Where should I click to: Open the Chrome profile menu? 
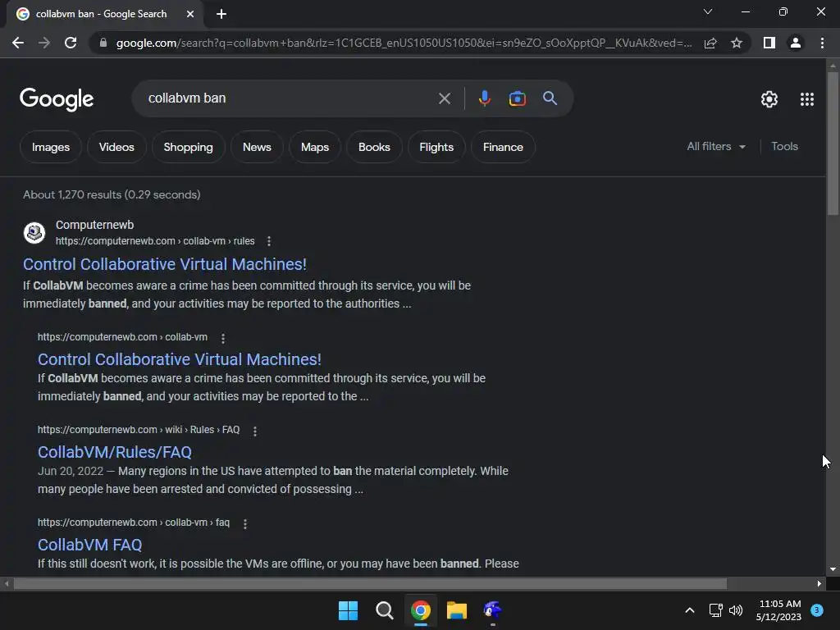pos(796,43)
